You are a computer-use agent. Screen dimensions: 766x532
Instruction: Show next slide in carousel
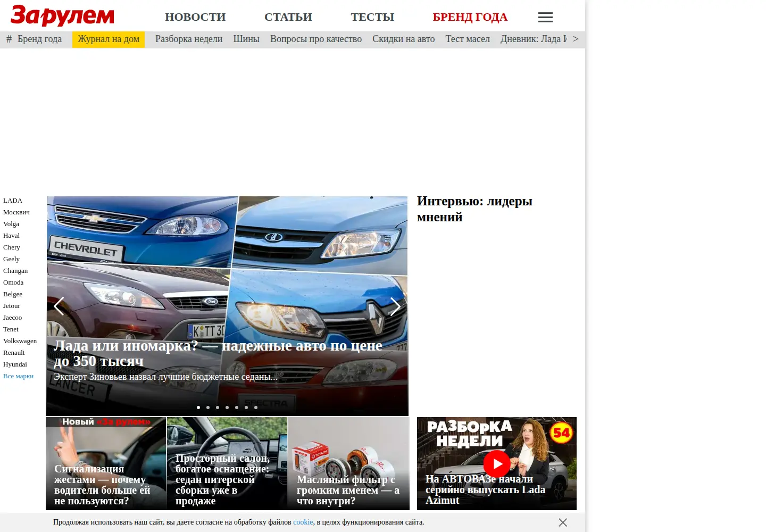(395, 306)
